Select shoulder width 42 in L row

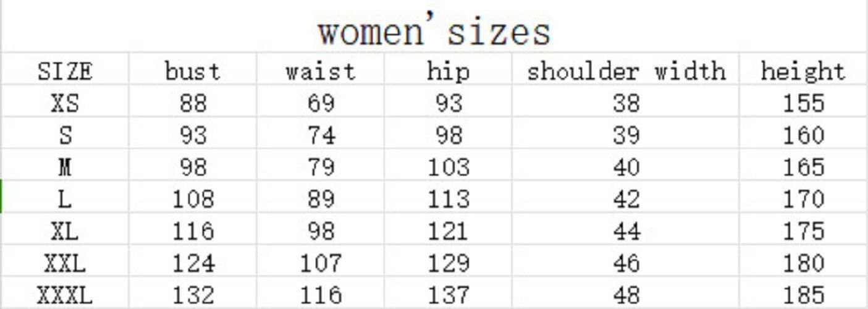[626, 200]
